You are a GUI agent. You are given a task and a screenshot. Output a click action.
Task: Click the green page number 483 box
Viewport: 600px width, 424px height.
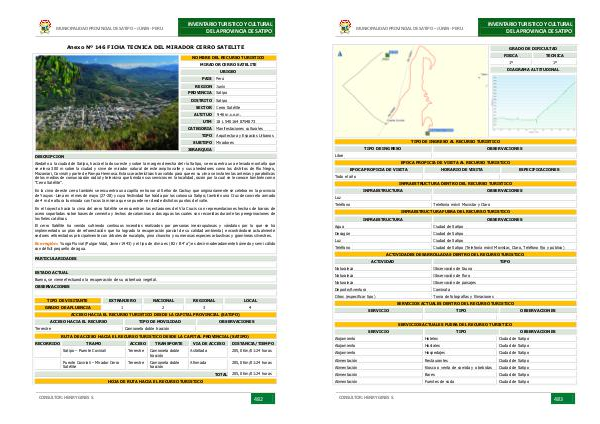click(x=563, y=398)
